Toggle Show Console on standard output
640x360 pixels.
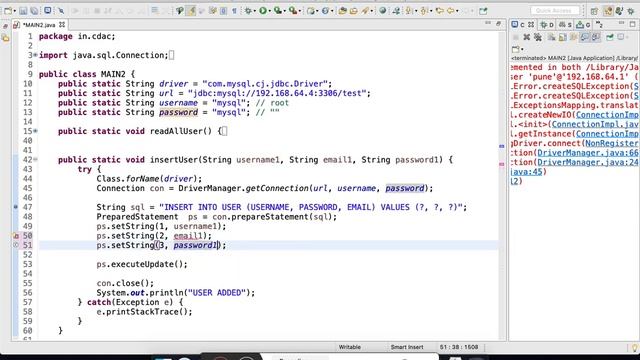pos(584,37)
